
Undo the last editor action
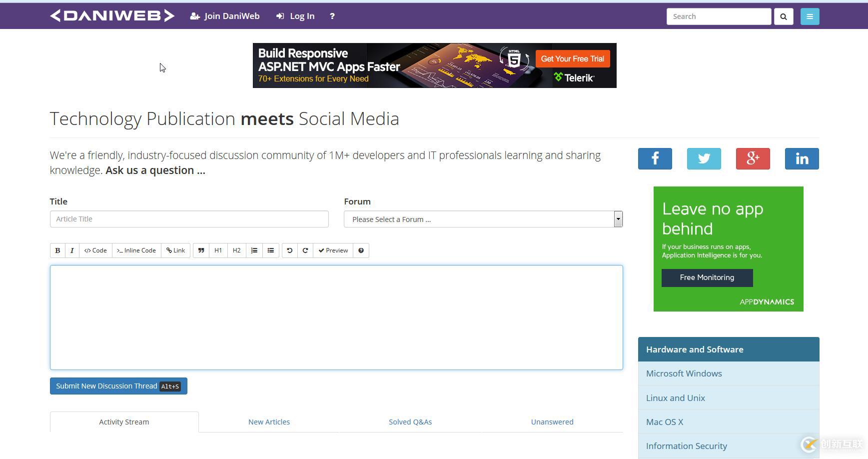click(289, 250)
